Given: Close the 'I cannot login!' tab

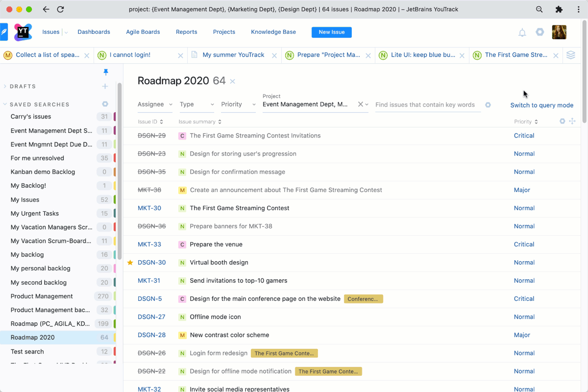Looking at the screenshot, I should [180, 56].
